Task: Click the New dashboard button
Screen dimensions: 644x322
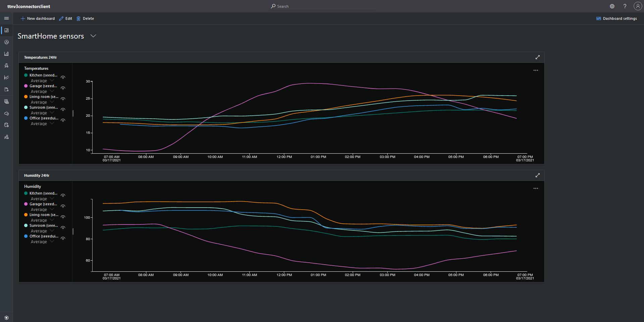Action: 38,19
